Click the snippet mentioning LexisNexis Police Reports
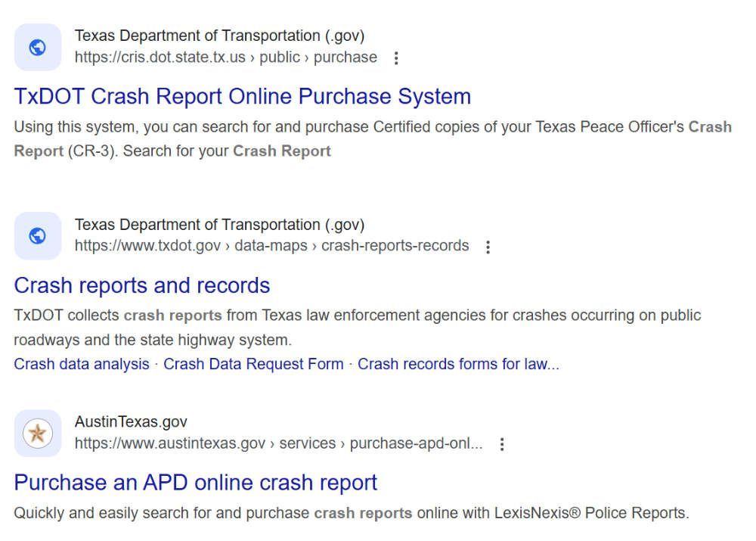This screenshot has height=541, width=756. point(352,512)
